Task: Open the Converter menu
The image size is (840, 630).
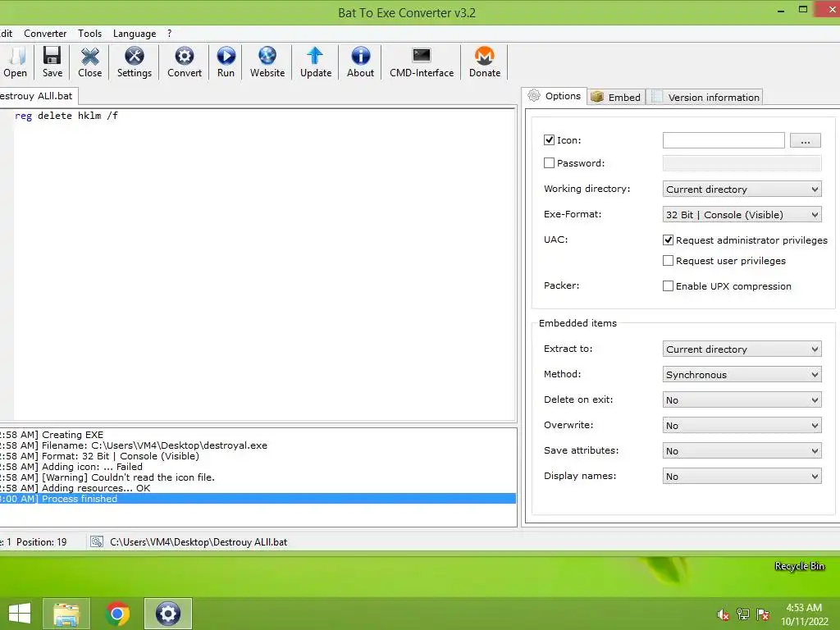Action: coord(45,33)
